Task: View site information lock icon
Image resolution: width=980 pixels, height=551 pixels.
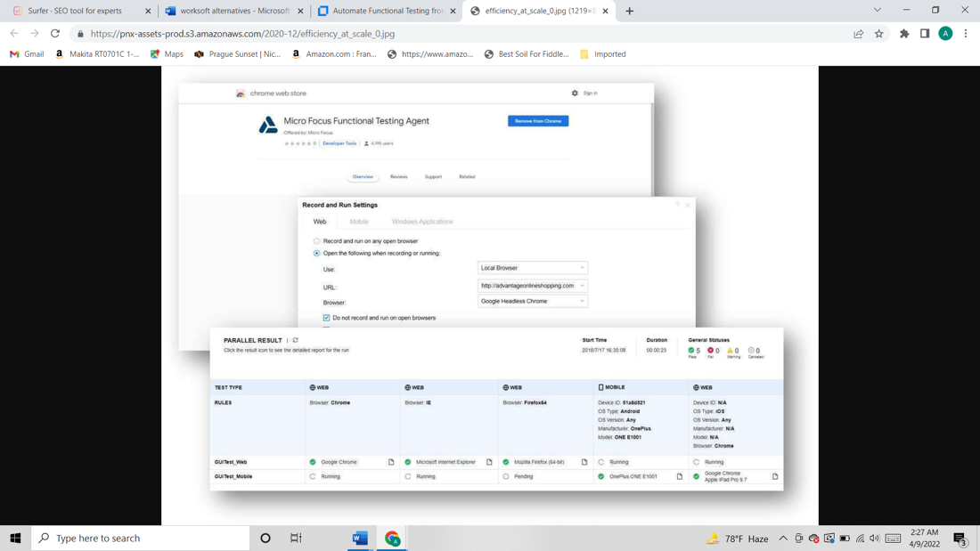Action: pyautogui.click(x=80, y=34)
